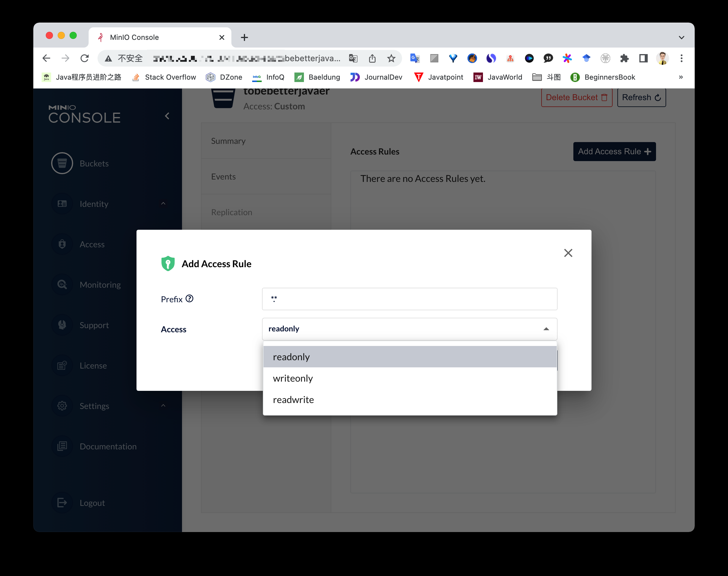Click the License sidebar icon

[x=62, y=366]
